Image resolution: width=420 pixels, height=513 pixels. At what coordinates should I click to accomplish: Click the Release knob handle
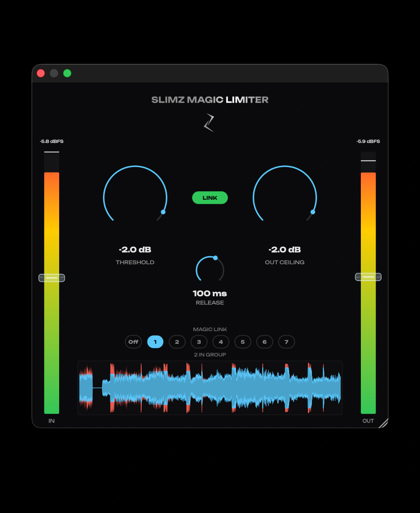coord(216,258)
